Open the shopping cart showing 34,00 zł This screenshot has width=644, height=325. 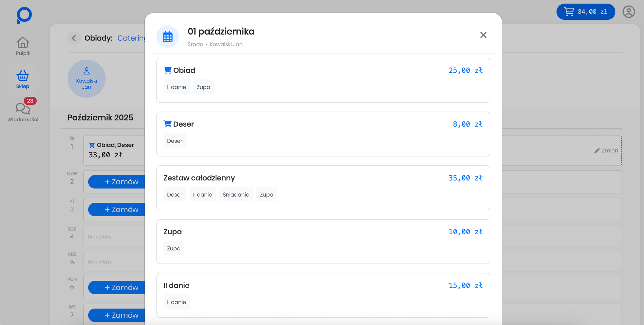click(585, 12)
